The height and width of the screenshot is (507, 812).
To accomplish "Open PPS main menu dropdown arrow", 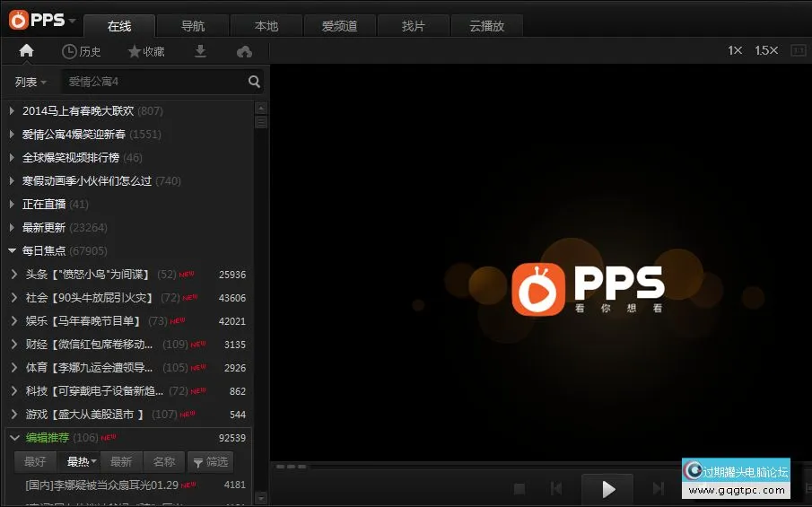I will pyautogui.click(x=72, y=21).
